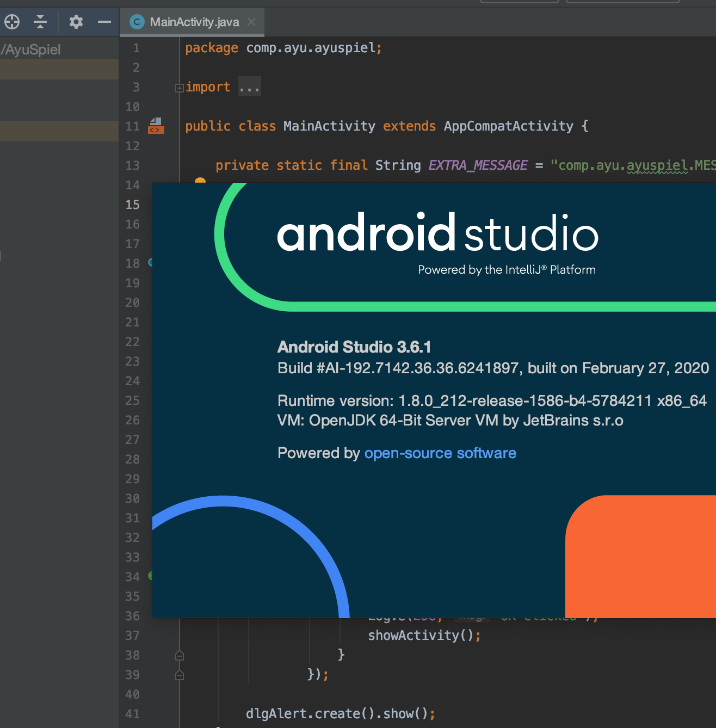Open the related XML file gutter icon
The width and height of the screenshot is (716, 728).
click(156, 126)
